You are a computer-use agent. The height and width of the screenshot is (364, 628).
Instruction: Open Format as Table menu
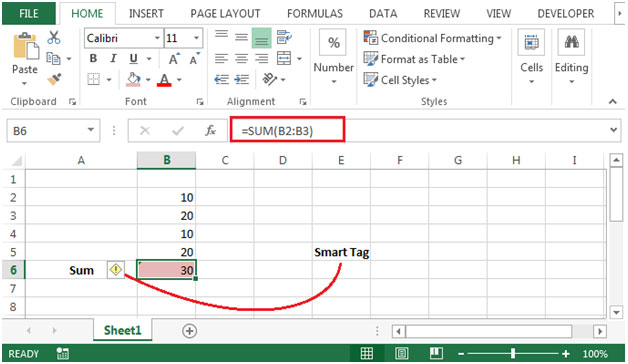coord(414,59)
